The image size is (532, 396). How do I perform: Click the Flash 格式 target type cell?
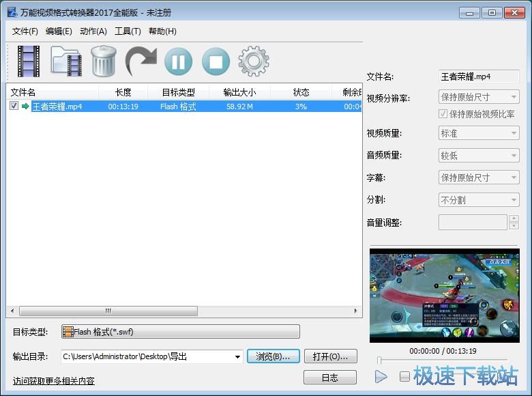pos(178,107)
